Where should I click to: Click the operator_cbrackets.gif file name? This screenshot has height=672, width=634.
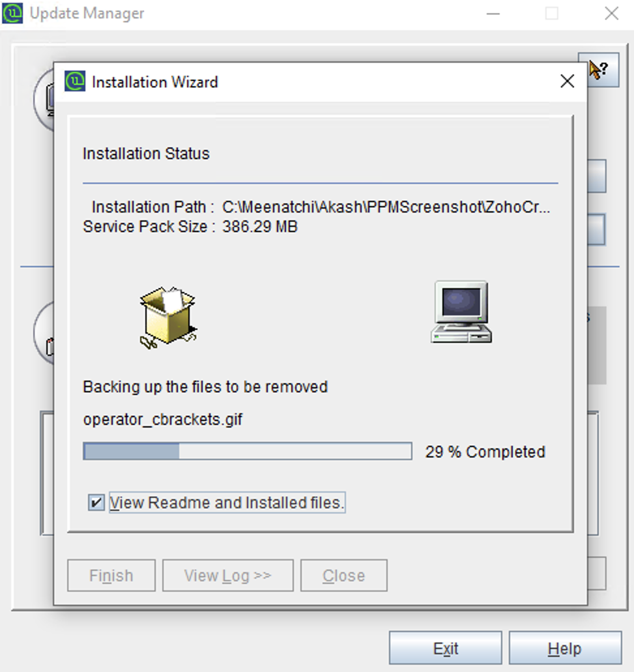click(163, 419)
